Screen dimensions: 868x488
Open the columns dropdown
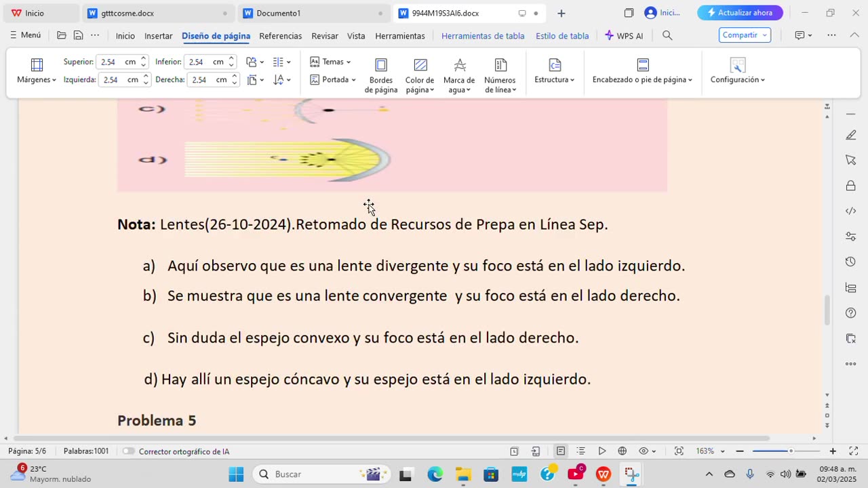point(281,62)
